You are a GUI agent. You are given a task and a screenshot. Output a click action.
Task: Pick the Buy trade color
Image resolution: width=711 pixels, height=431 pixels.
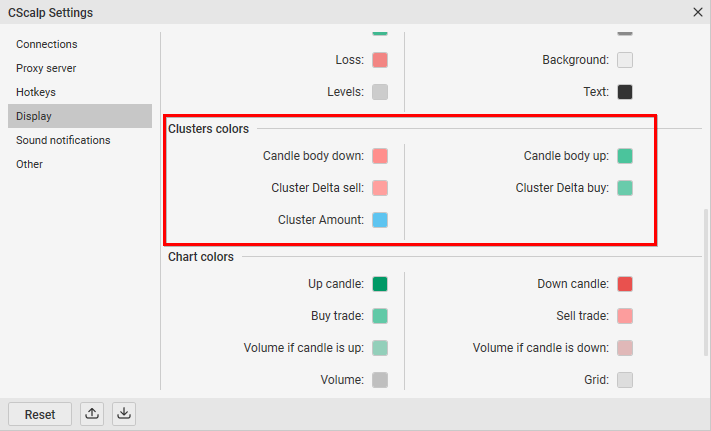point(380,316)
